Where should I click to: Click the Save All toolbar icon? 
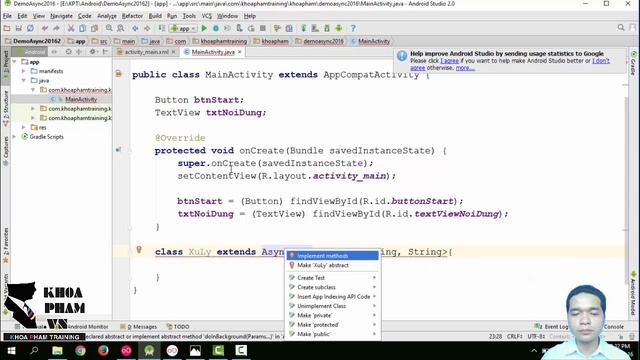point(18,28)
